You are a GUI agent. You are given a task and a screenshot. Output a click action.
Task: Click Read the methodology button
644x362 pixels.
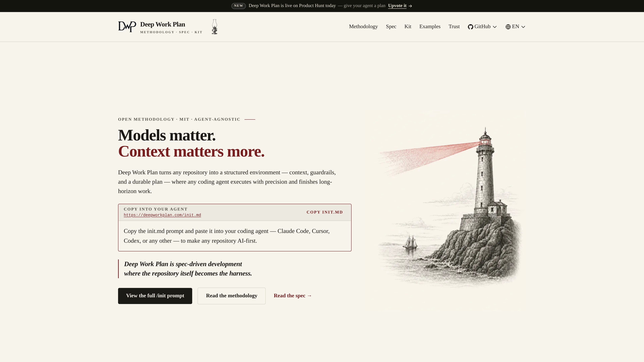(231, 296)
